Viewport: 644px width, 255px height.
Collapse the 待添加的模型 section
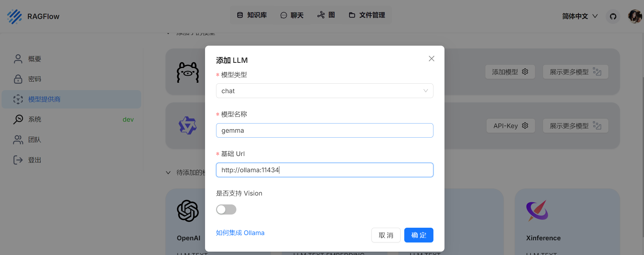(168, 173)
